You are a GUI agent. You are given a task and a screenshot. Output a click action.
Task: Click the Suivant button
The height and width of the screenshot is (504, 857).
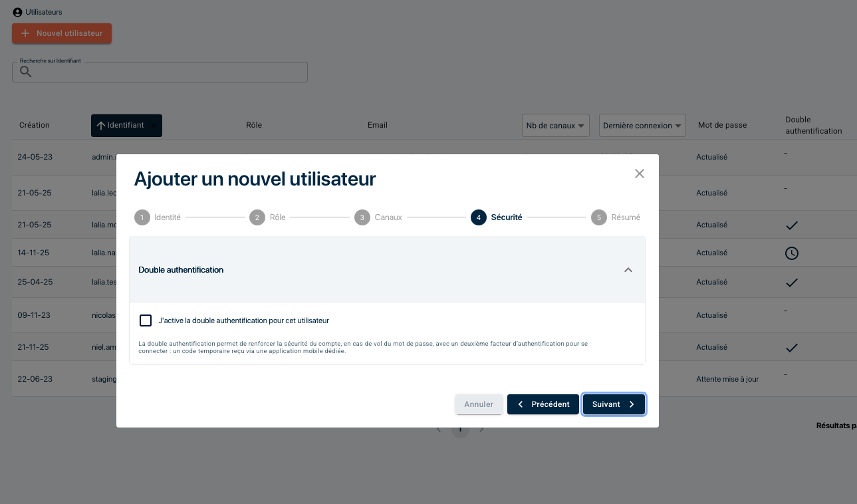coord(613,404)
